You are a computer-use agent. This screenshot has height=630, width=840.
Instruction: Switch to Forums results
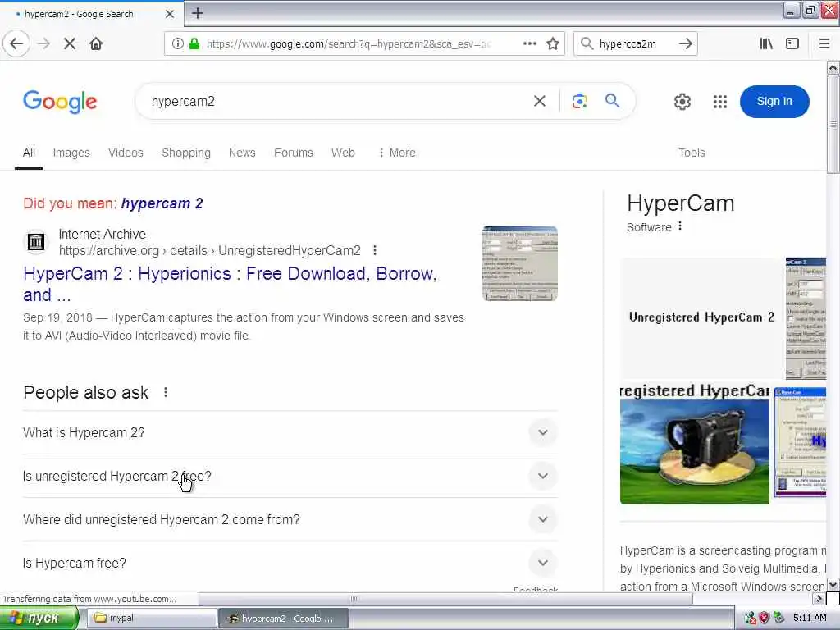(294, 153)
